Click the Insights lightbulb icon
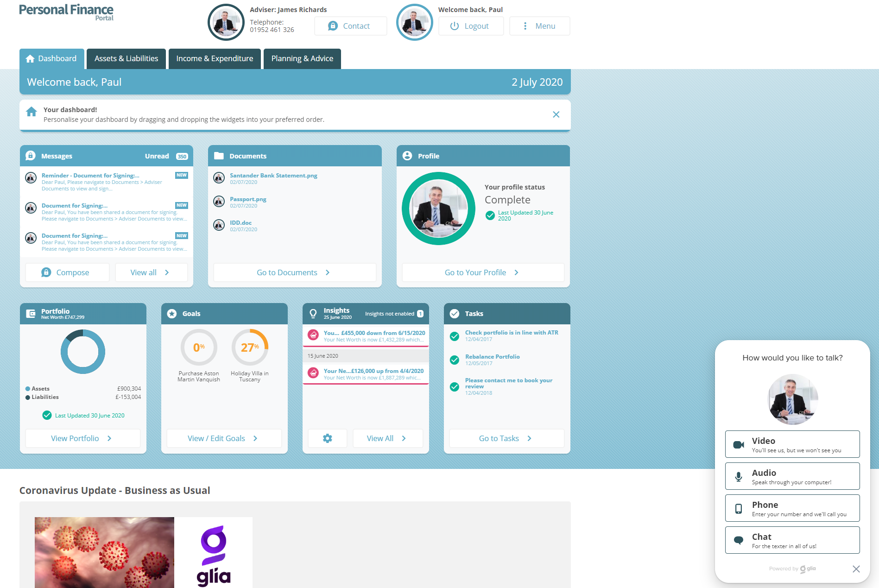 313,314
